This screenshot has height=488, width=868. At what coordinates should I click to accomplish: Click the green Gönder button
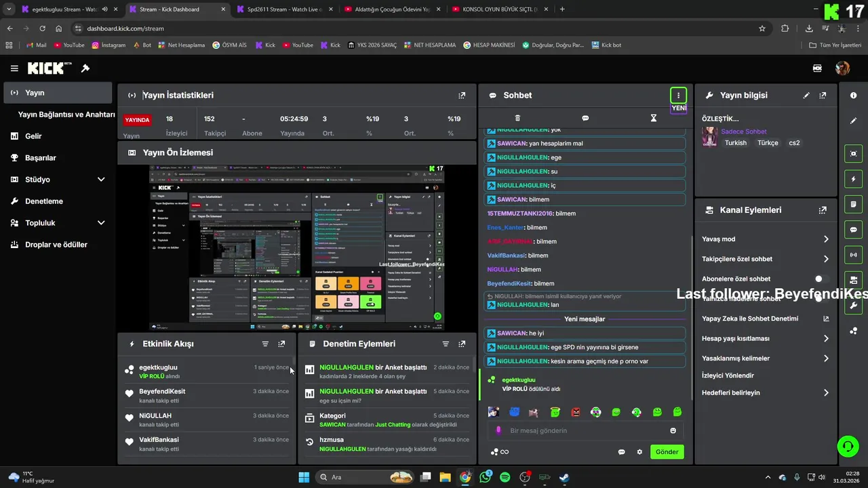[667, 452]
